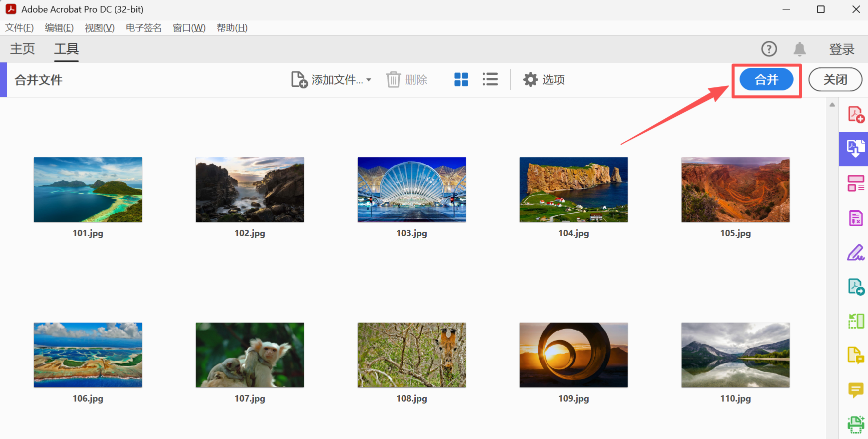Click the 105.jpg filename label

pyautogui.click(x=736, y=233)
